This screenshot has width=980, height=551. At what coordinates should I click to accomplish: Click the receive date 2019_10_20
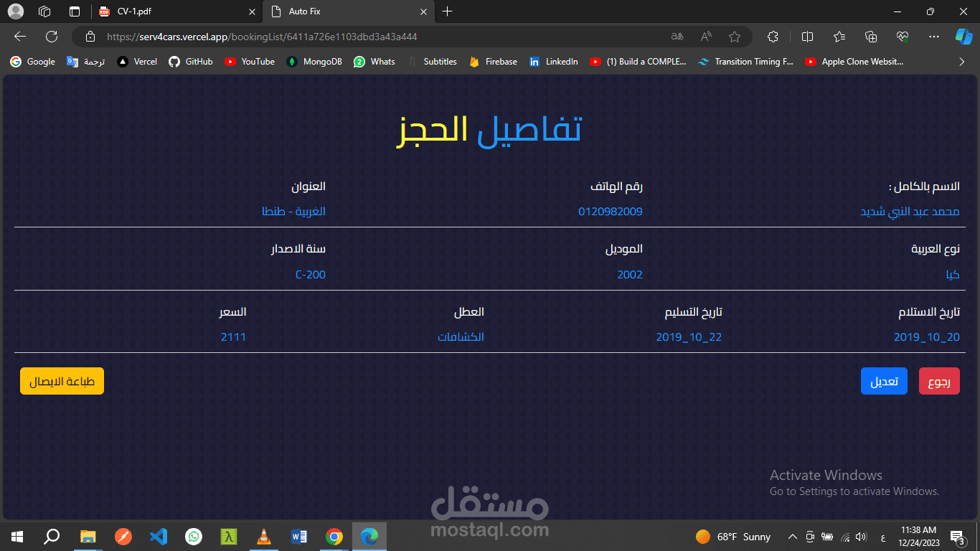pos(927,337)
